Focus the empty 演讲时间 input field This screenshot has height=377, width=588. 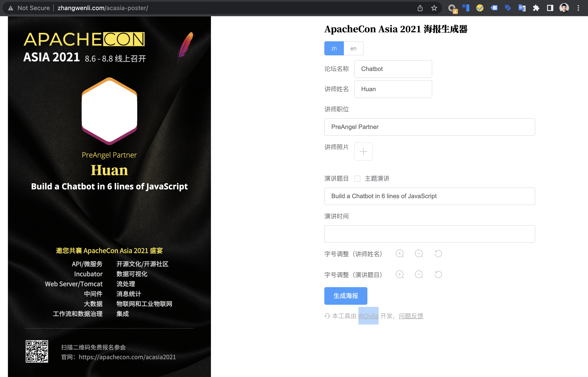[429, 234]
